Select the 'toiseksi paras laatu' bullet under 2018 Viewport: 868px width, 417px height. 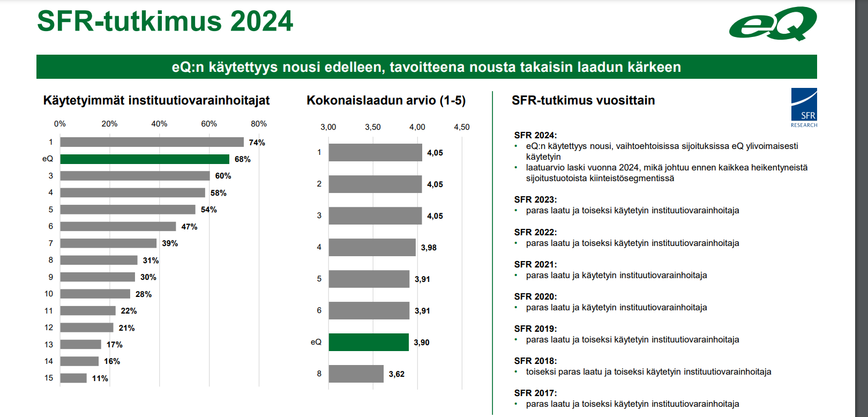(648, 371)
